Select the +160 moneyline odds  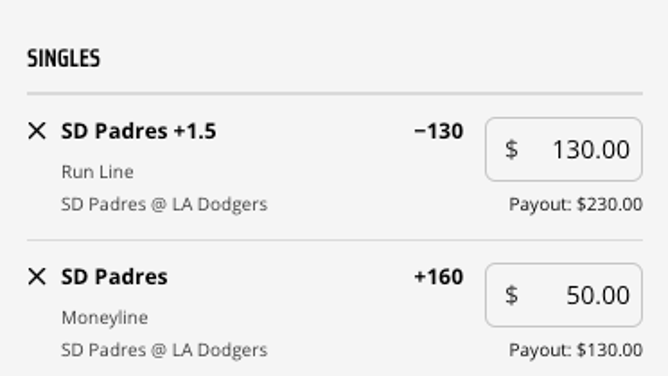439,277
